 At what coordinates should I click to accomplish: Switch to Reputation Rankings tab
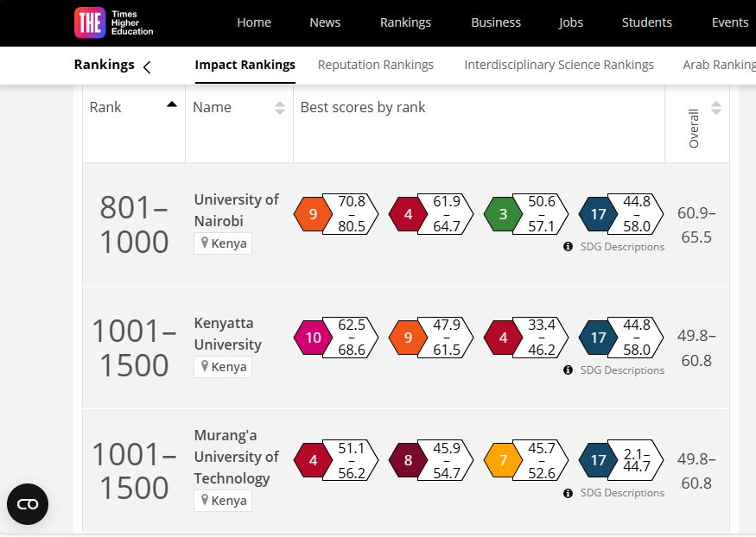[376, 65]
